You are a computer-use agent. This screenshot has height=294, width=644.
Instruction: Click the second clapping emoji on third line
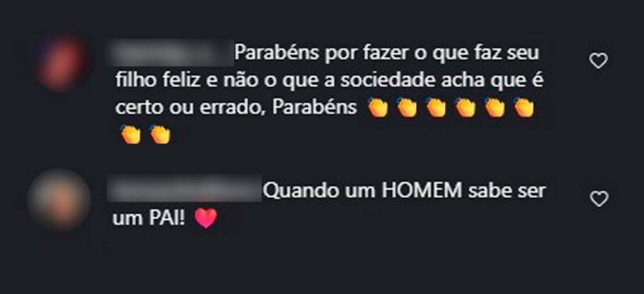pos(407,108)
